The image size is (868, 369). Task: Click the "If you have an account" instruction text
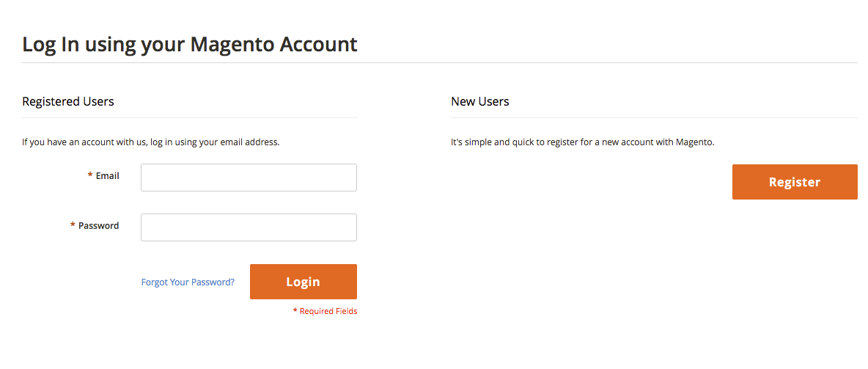point(150,142)
